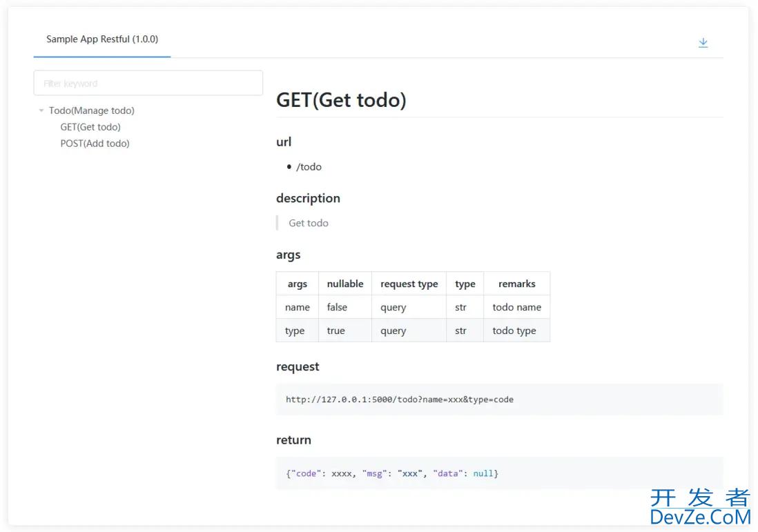Click the 'remarks' column header
The width and height of the screenshot is (758, 532).
pyautogui.click(x=517, y=284)
